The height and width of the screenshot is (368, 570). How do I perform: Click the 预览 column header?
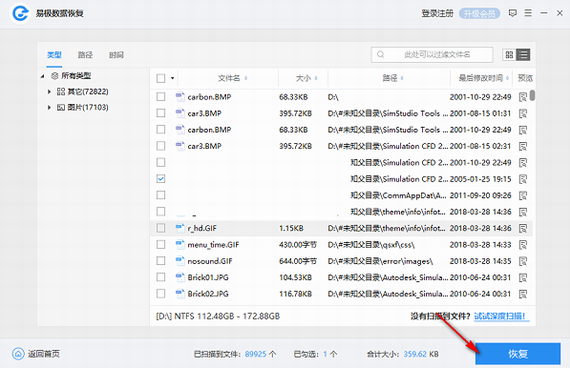(525, 78)
